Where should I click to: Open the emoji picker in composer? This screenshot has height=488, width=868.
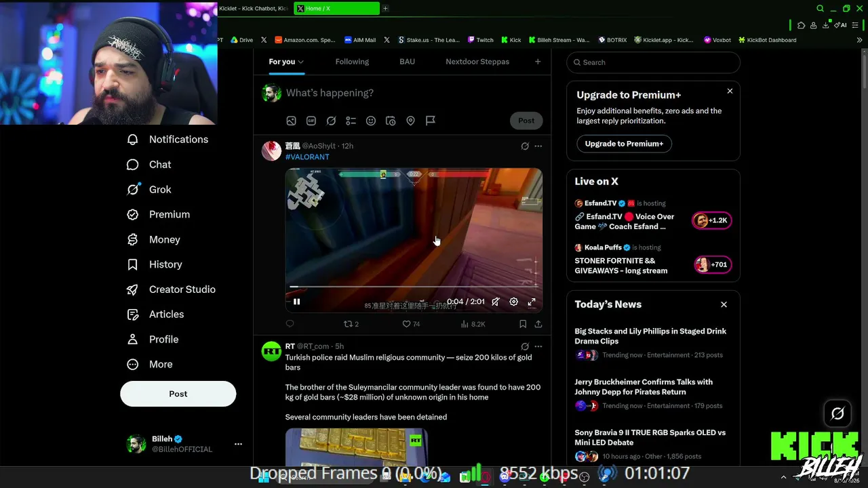[x=371, y=121]
